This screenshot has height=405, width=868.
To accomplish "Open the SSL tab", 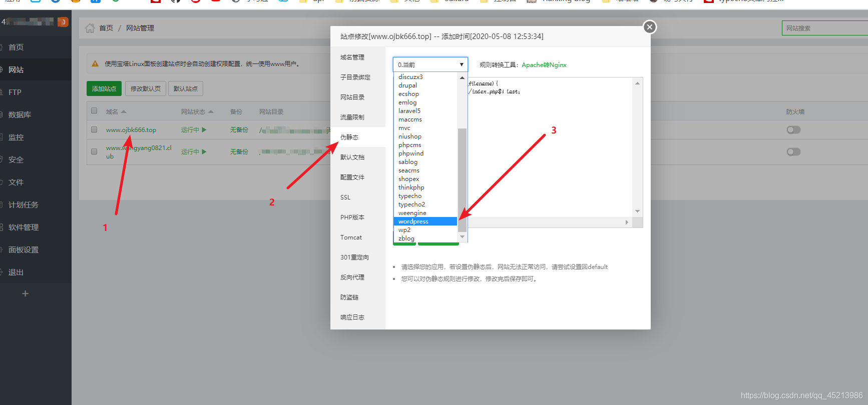I will pyautogui.click(x=358, y=197).
